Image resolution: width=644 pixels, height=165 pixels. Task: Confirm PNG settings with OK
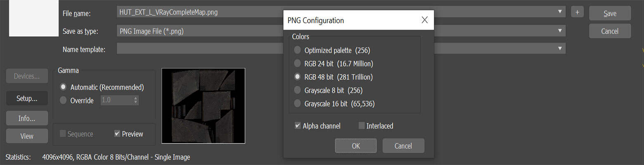tap(355, 146)
